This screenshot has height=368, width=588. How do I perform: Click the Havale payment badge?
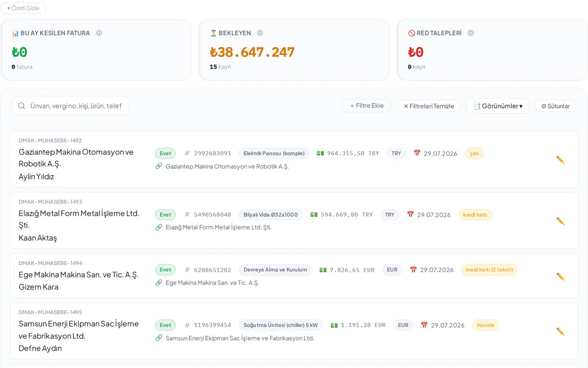pyautogui.click(x=486, y=325)
